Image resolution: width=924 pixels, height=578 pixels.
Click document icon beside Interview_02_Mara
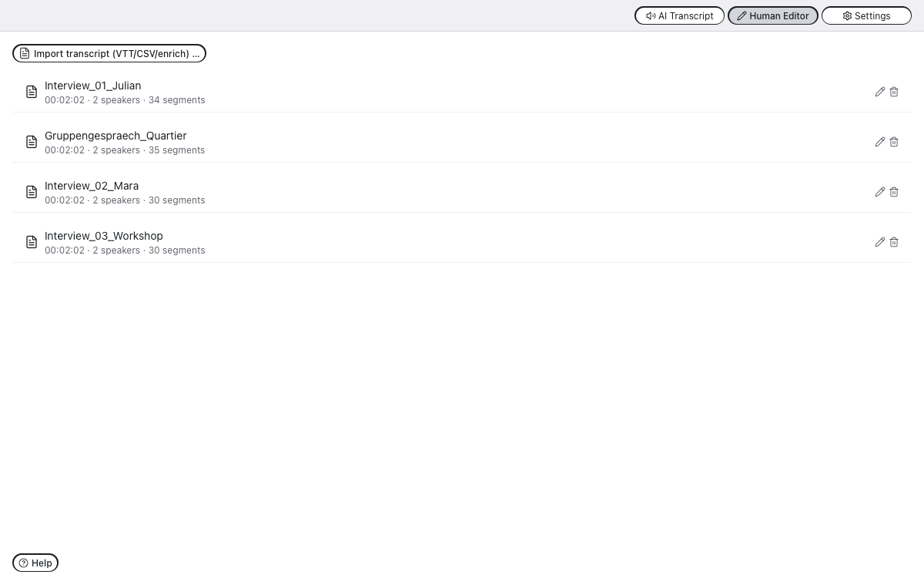tap(32, 192)
